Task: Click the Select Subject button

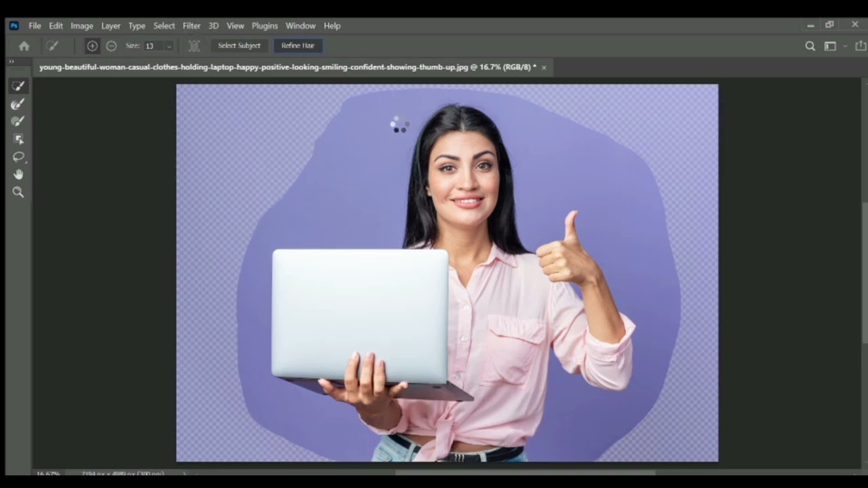Action: click(239, 45)
